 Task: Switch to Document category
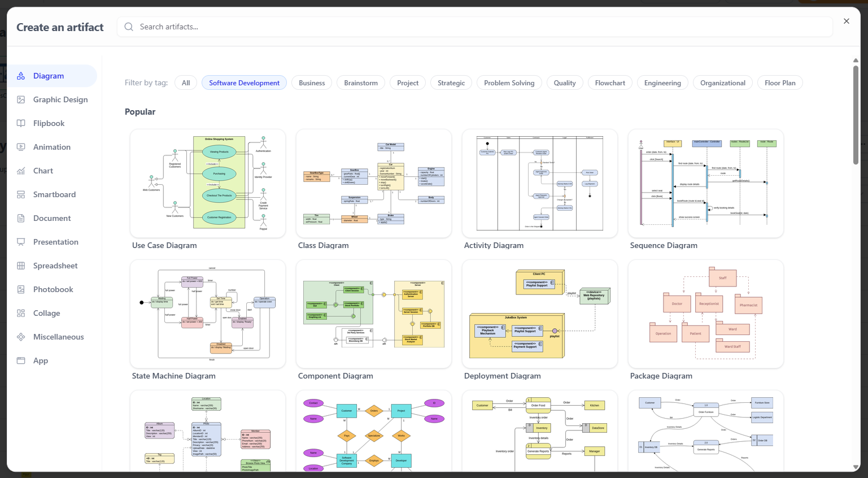(53, 218)
